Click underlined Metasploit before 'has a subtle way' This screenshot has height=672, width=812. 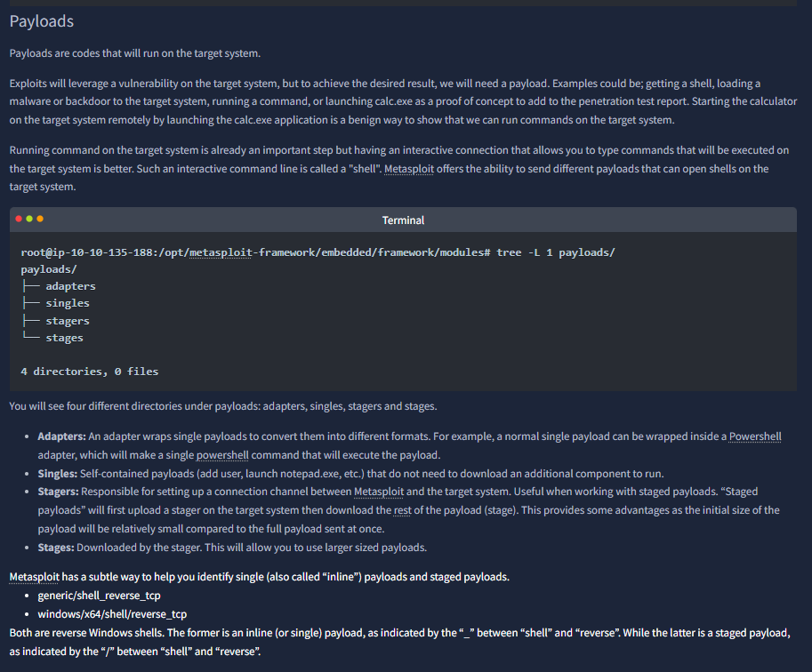tap(34, 577)
